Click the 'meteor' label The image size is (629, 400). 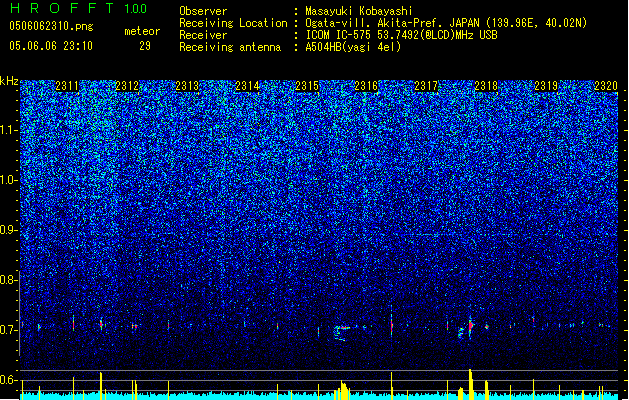click(142, 31)
